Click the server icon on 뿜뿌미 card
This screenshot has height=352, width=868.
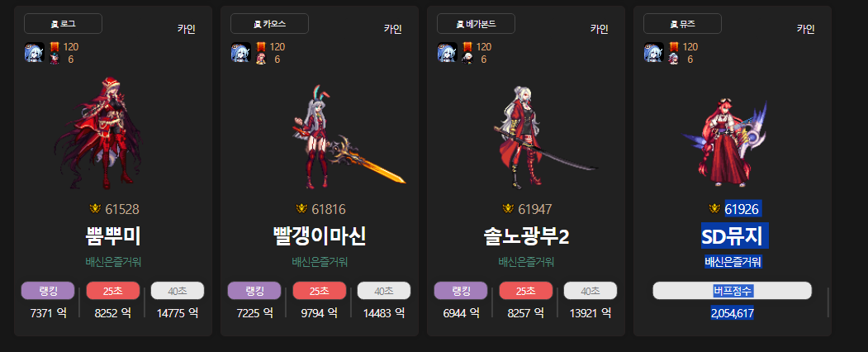[35, 52]
